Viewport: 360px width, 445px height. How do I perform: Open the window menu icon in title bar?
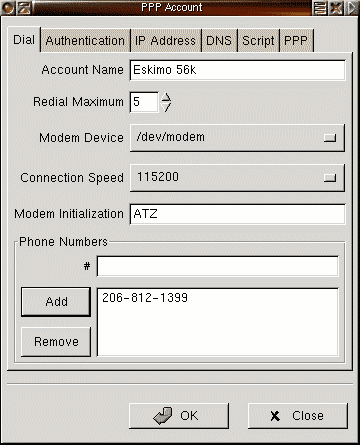[24, 8]
